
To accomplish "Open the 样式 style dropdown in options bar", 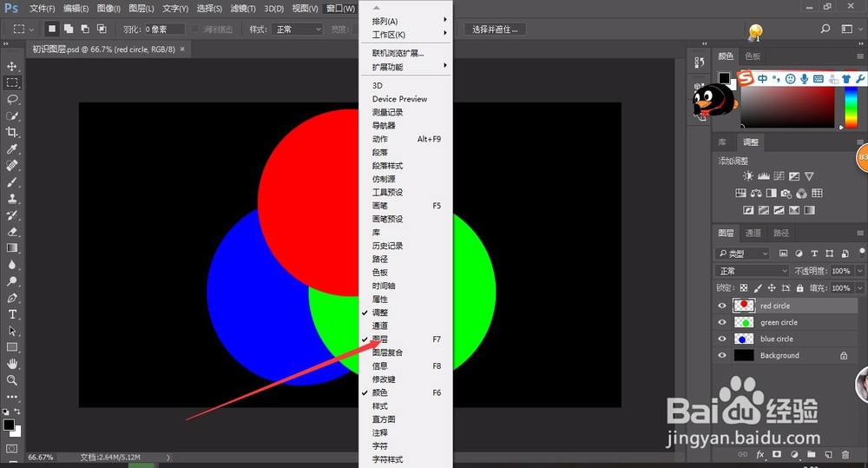I will (298, 30).
